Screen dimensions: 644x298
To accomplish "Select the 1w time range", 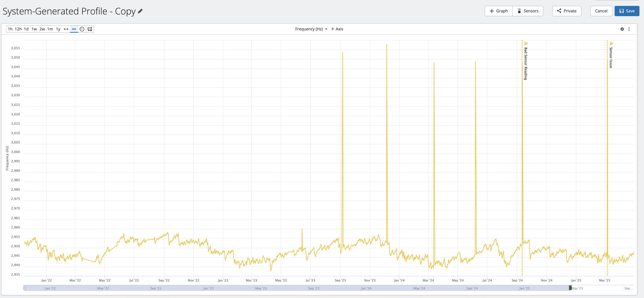I will click(x=34, y=29).
